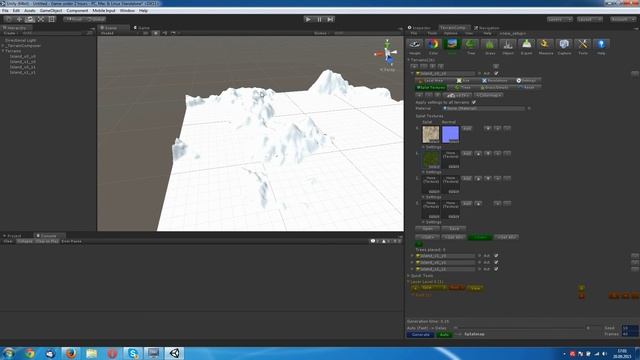Select the sand splat texture thumbnail
The height and width of the screenshot is (360, 640).
click(x=431, y=134)
